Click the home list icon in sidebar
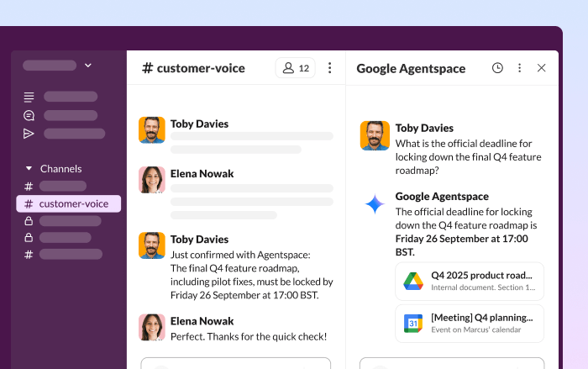 [x=29, y=97]
